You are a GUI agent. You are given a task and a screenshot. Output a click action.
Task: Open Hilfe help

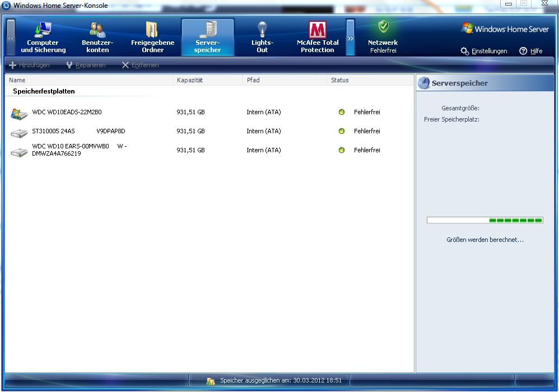click(531, 51)
